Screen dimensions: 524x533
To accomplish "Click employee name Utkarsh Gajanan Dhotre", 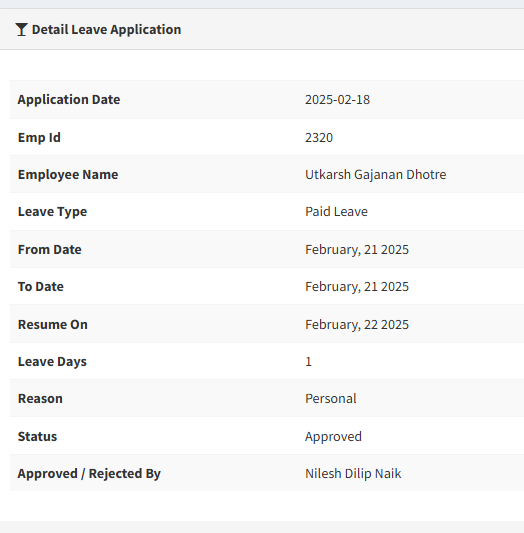I will (x=375, y=174).
